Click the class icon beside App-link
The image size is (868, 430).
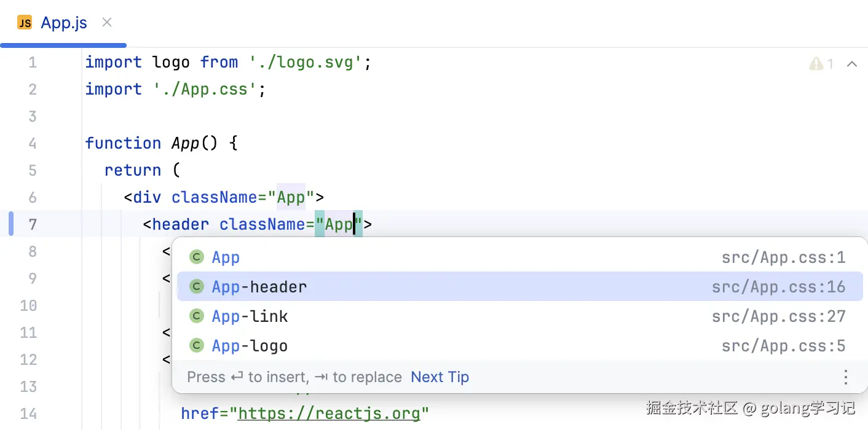[x=197, y=316]
